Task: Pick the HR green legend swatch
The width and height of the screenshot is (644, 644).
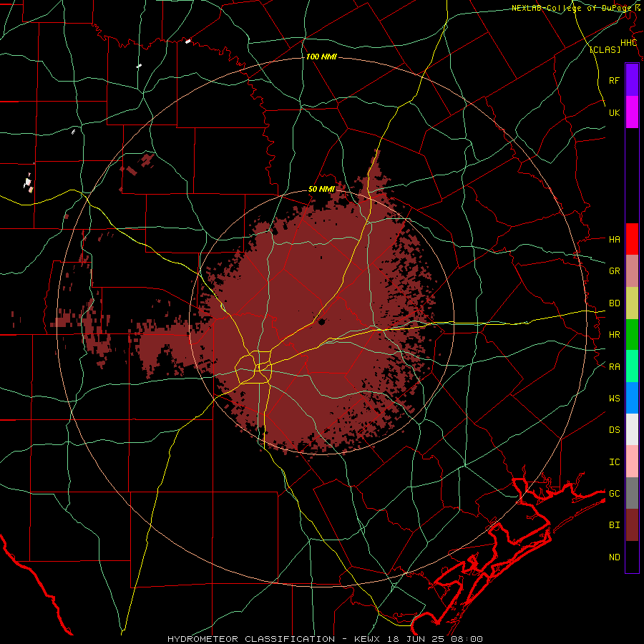Action: [632, 334]
